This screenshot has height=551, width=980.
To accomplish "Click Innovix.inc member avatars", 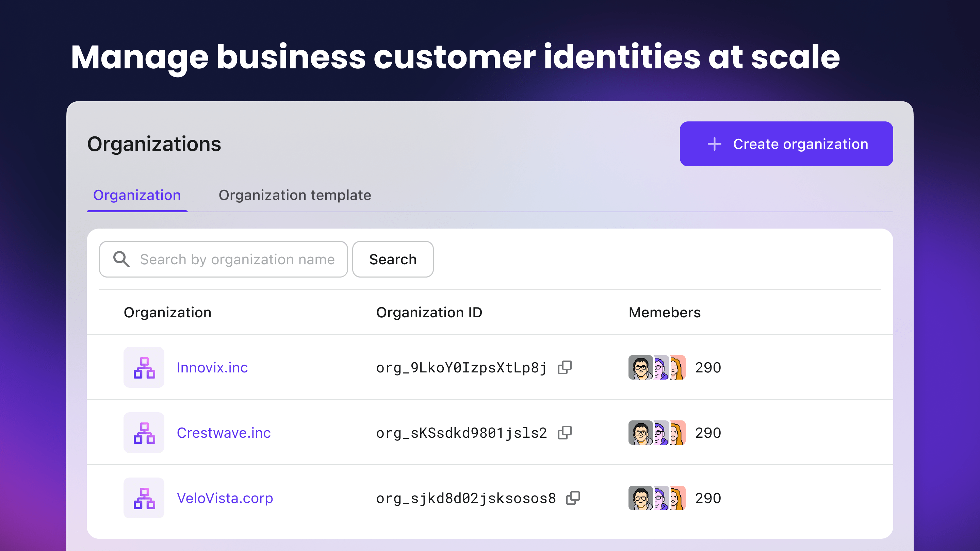I will pos(657,367).
